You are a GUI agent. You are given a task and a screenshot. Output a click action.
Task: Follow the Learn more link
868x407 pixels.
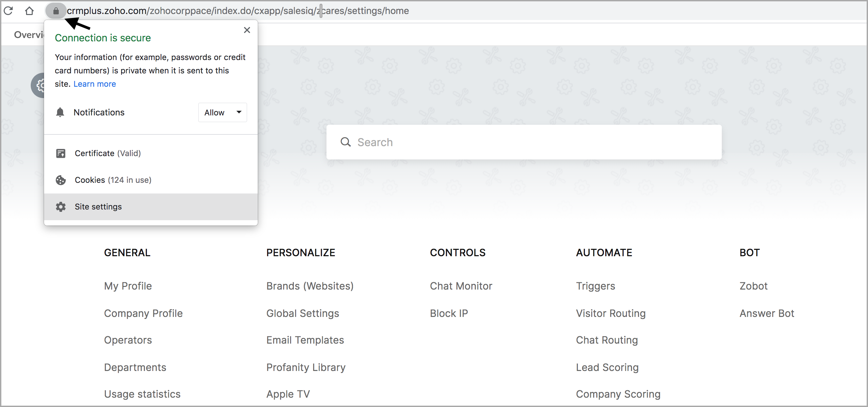(95, 84)
